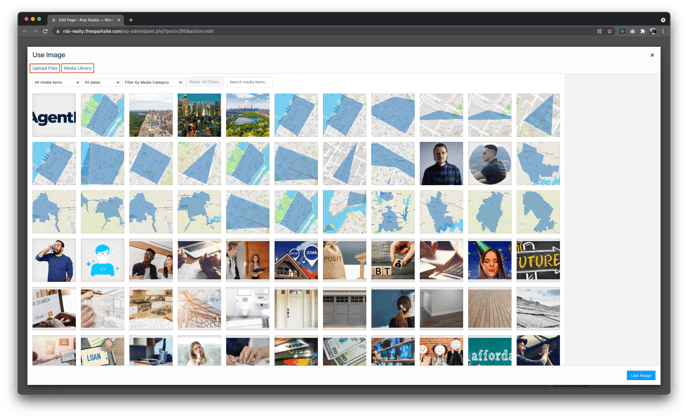The width and height of the screenshot is (688, 418).
Task: Select the Central Park aerial thumbnail
Action: (x=247, y=115)
